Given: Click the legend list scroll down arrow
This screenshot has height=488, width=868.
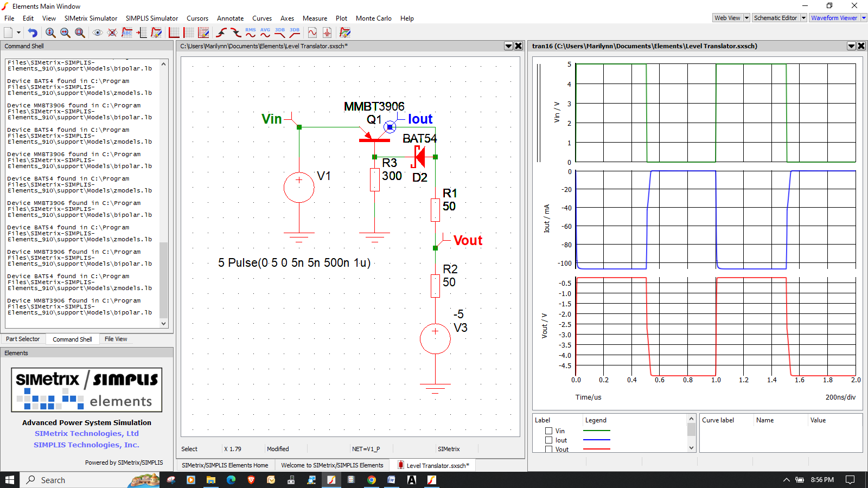Looking at the screenshot, I should 691,448.
